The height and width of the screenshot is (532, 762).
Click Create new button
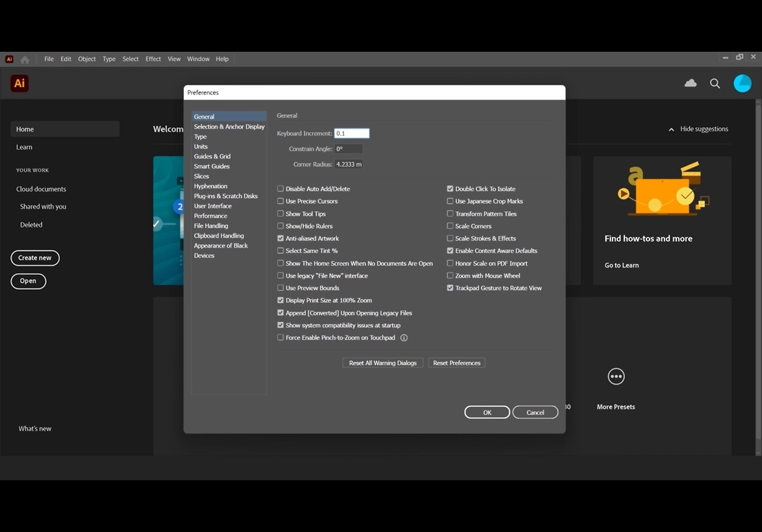tap(35, 258)
